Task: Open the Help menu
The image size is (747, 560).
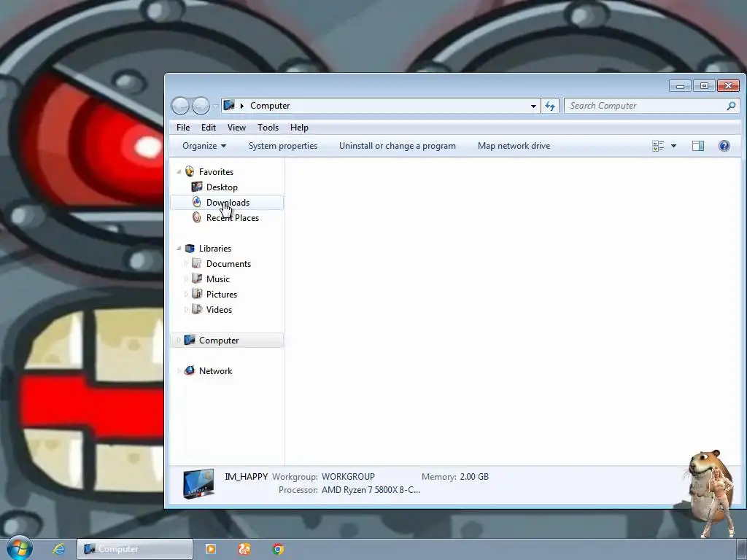Action: pyautogui.click(x=299, y=128)
